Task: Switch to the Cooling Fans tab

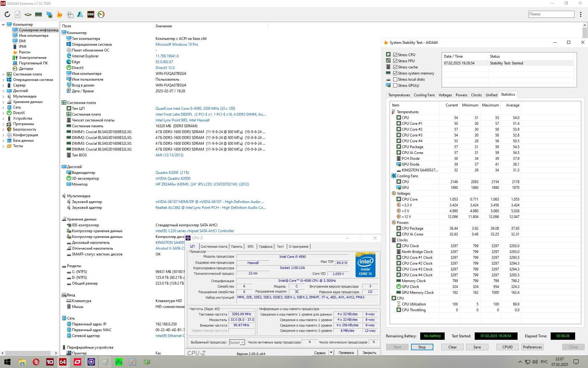Action: [424, 95]
